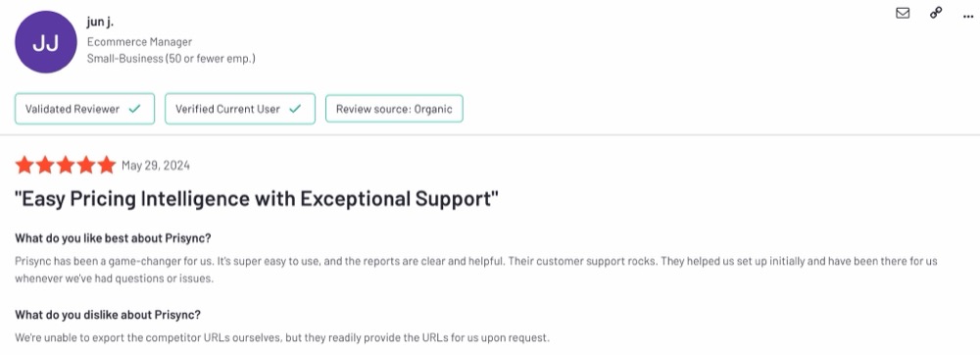
Task: Click the first rating star
Action: click(x=24, y=165)
